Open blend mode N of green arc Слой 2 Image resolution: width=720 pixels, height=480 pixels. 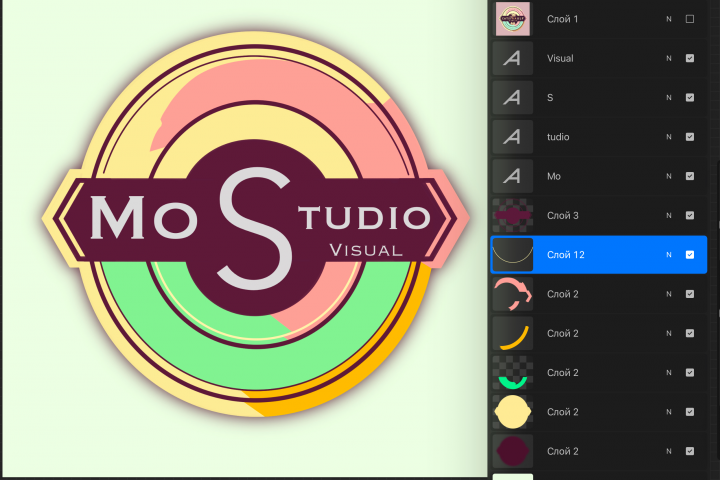click(x=669, y=373)
